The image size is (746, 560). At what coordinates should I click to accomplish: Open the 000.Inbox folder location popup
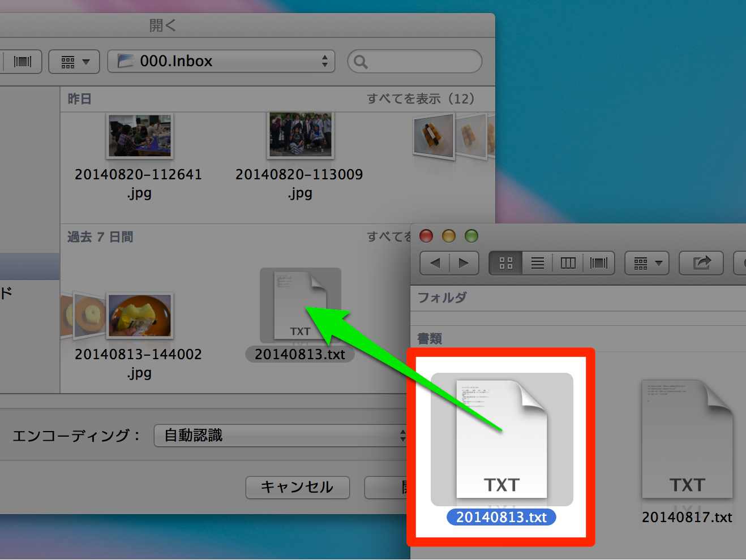221,62
